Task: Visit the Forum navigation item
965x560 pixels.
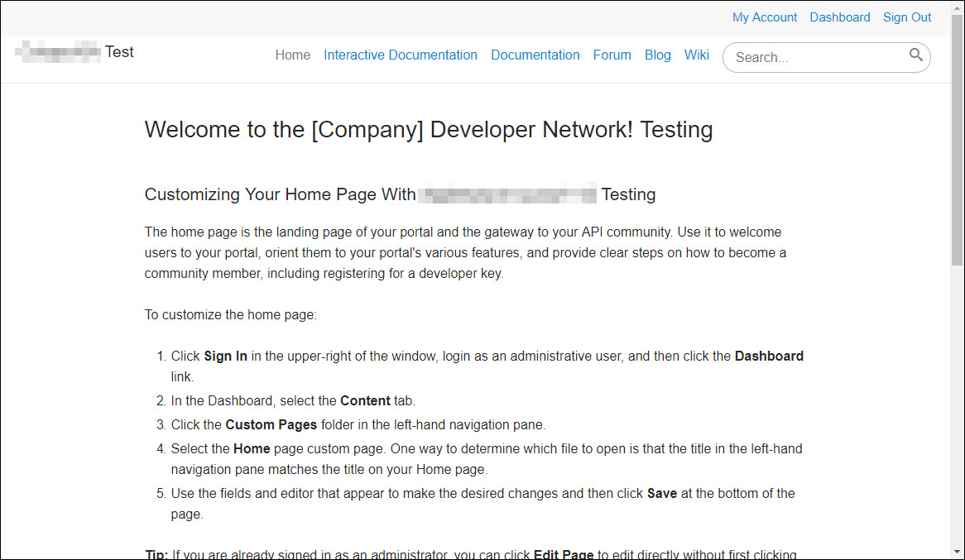Action: pos(612,55)
